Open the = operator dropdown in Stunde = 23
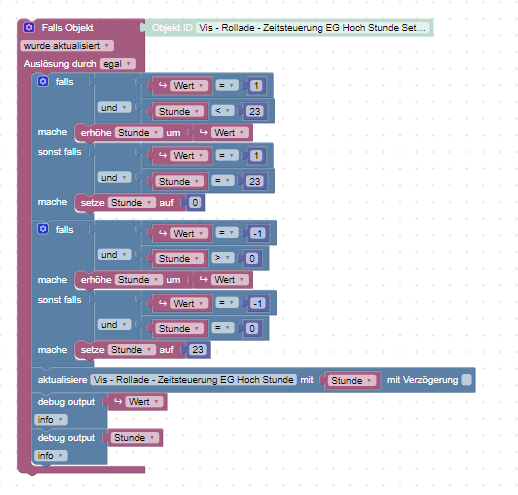This screenshot has width=518, height=495. (222, 181)
